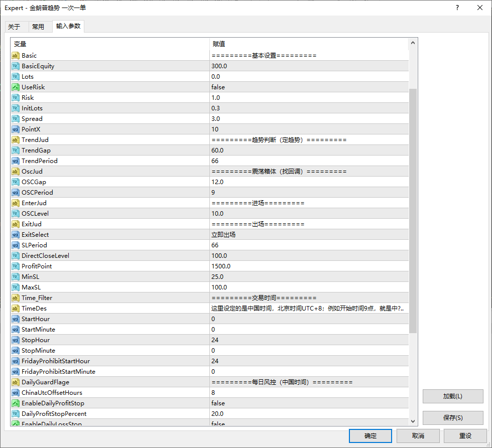Viewport: 492px width, 448px height.
Task: Click the TimeDes description text value
Action: (x=307, y=309)
